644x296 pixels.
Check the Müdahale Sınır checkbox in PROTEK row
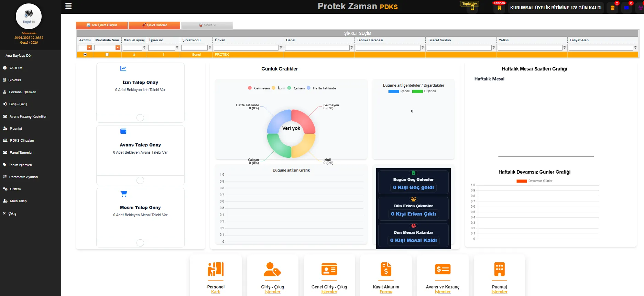click(107, 55)
